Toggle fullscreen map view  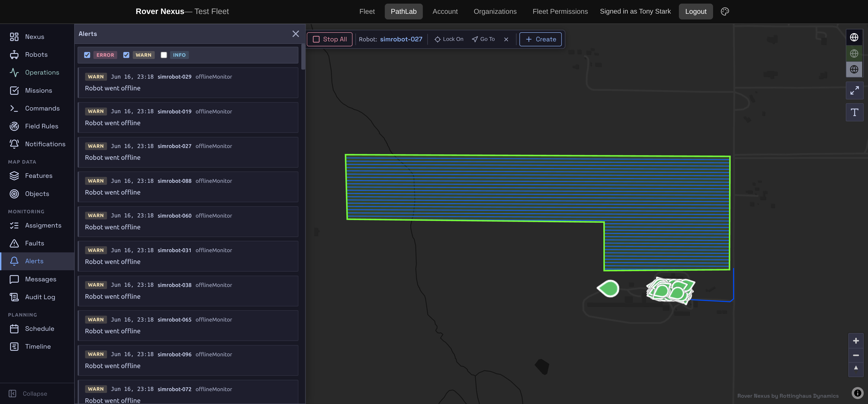[854, 91]
